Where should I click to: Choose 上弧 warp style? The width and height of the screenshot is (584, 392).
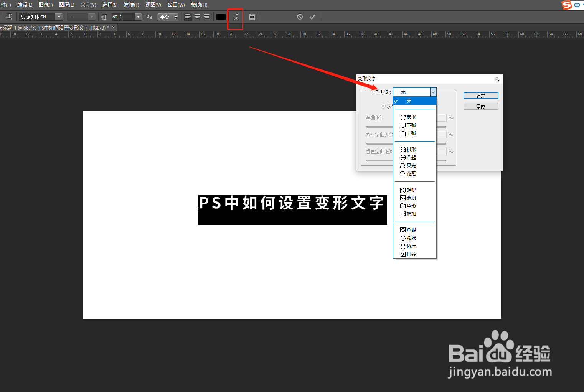point(415,133)
